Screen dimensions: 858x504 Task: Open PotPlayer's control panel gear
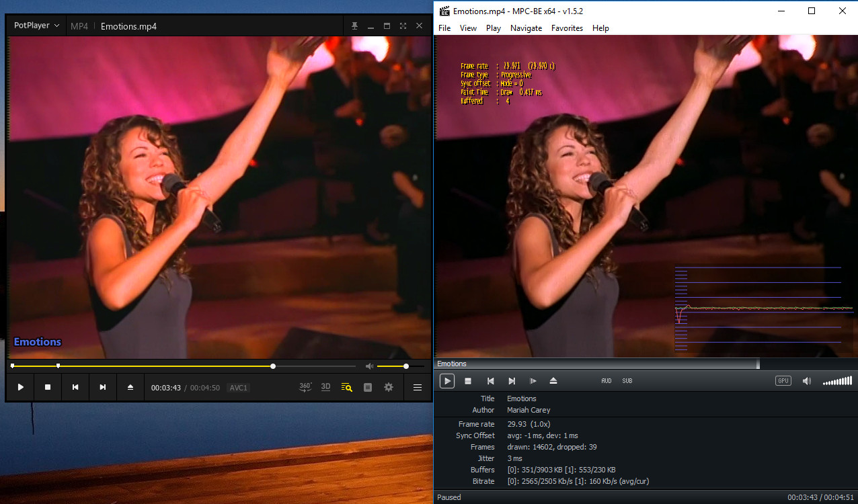(389, 387)
